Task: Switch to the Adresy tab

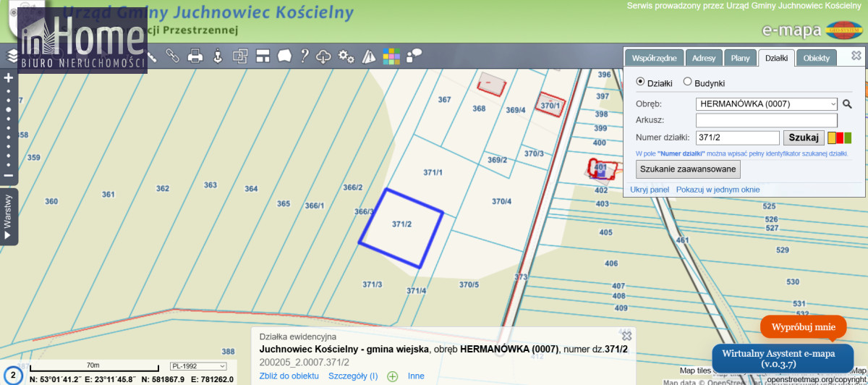Action: point(703,58)
